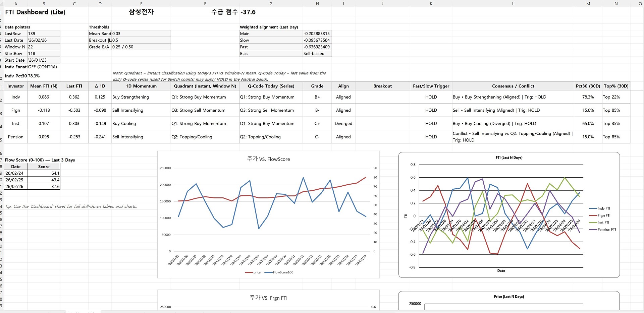Click the 'Top% (30D)' table header

click(x=616, y=86)
